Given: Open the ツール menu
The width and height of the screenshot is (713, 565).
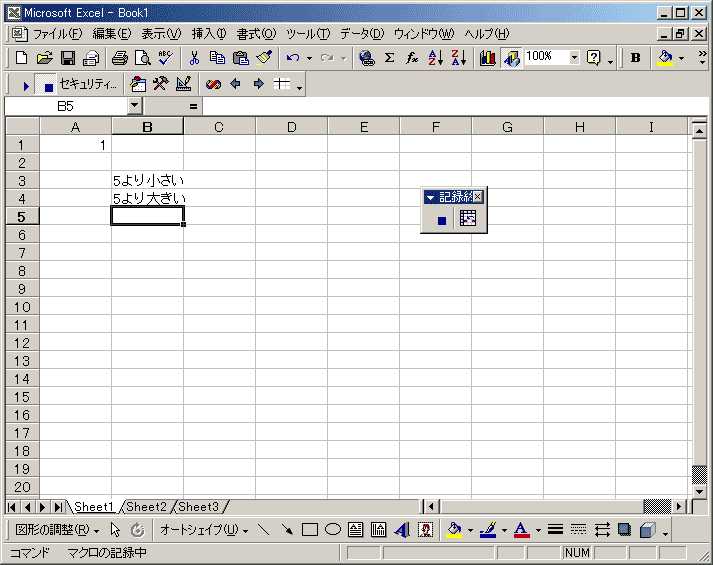Looking at the screenshot, I should [308, 34].
